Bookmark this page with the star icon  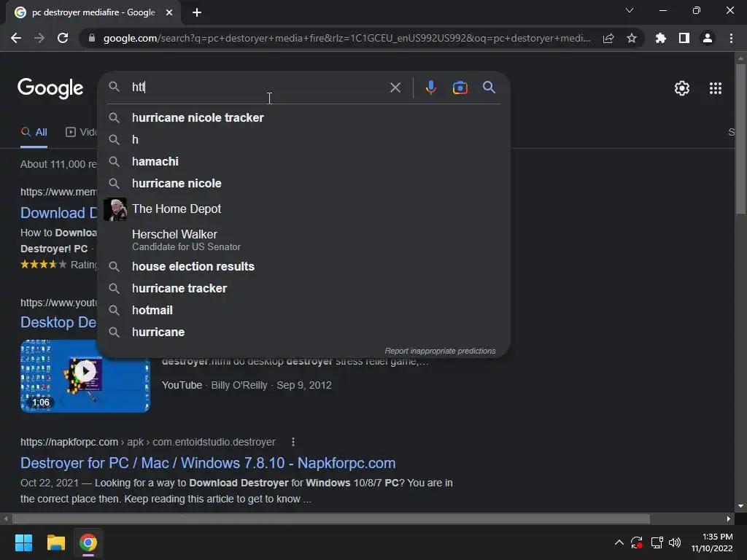point(632,38)
